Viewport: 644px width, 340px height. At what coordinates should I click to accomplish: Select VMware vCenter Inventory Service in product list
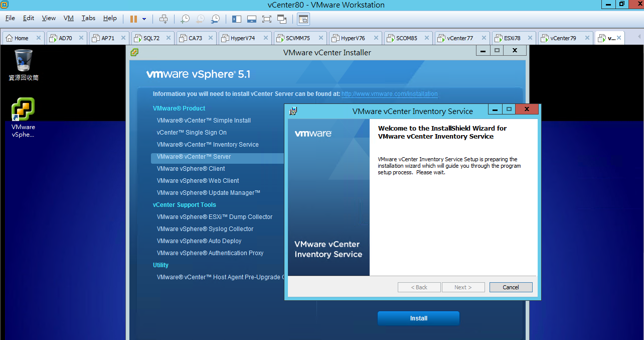(x=208, y=145)
